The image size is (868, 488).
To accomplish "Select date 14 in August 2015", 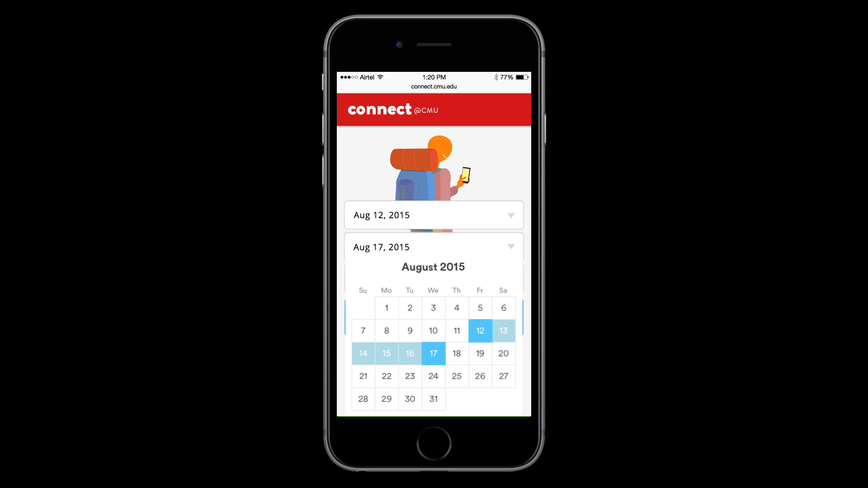I will pyautogui.click(x=363, y=353).
